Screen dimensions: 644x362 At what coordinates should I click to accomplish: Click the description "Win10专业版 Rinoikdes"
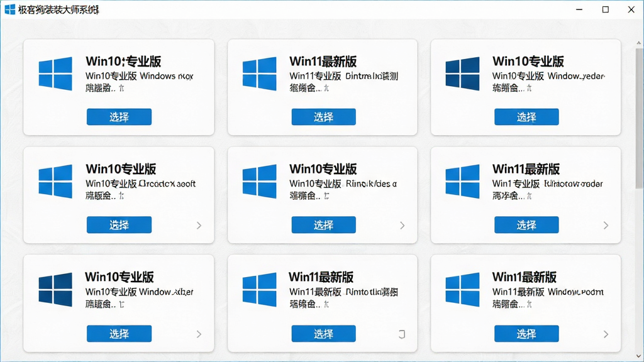point(343,184)
